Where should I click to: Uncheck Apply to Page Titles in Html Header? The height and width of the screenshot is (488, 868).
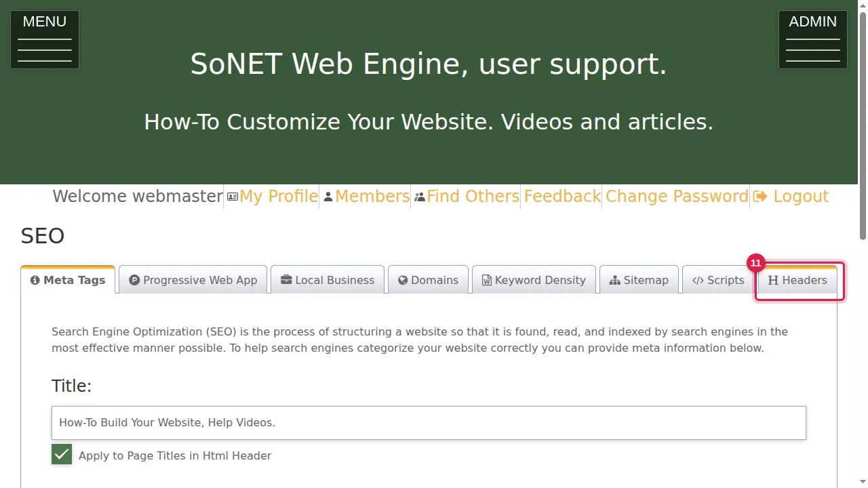coord(62,455)
